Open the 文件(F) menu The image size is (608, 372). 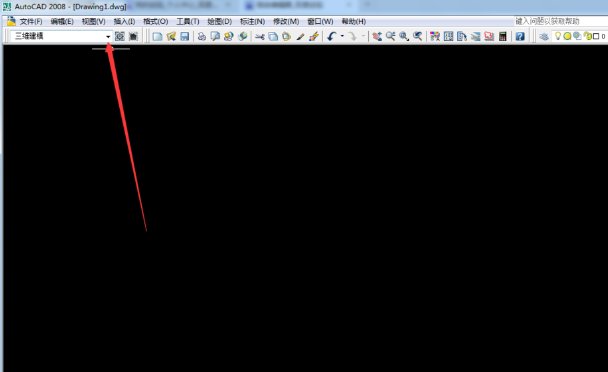31,21
